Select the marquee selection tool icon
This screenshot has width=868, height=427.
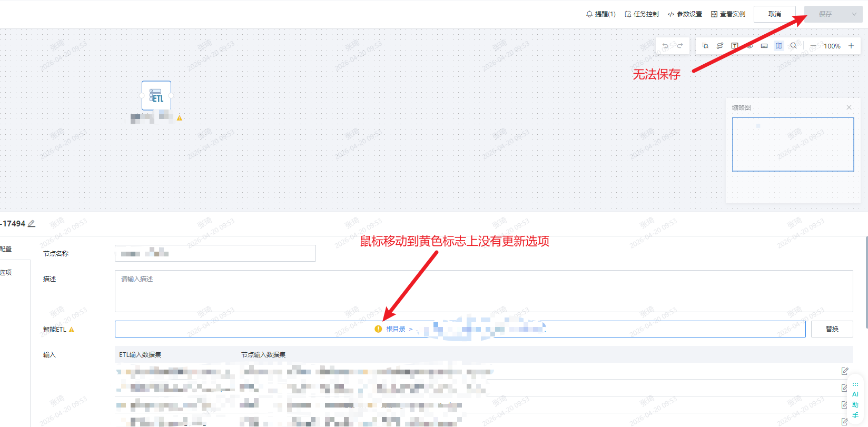coord(705,46)
